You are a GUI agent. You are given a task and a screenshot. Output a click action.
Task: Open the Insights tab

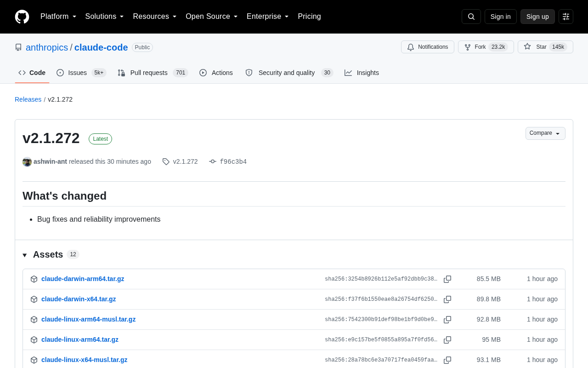(x=362, y=73)
